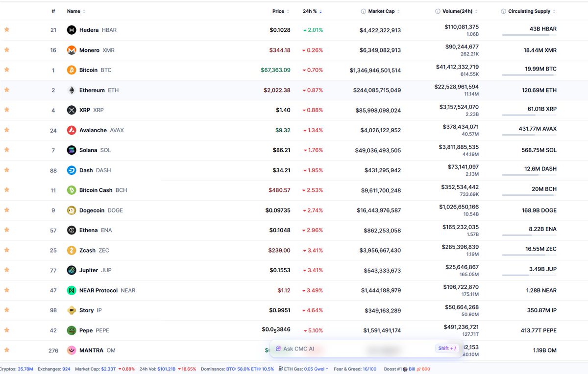588x374 pixels.
Task: Sort the list by Name column
Action: pyautogui.click(x=76, y=11)
